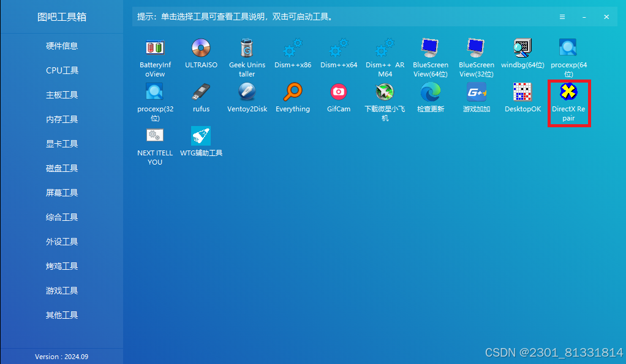Select the 检查更新 Edge-style icon

tap(431, 92)
